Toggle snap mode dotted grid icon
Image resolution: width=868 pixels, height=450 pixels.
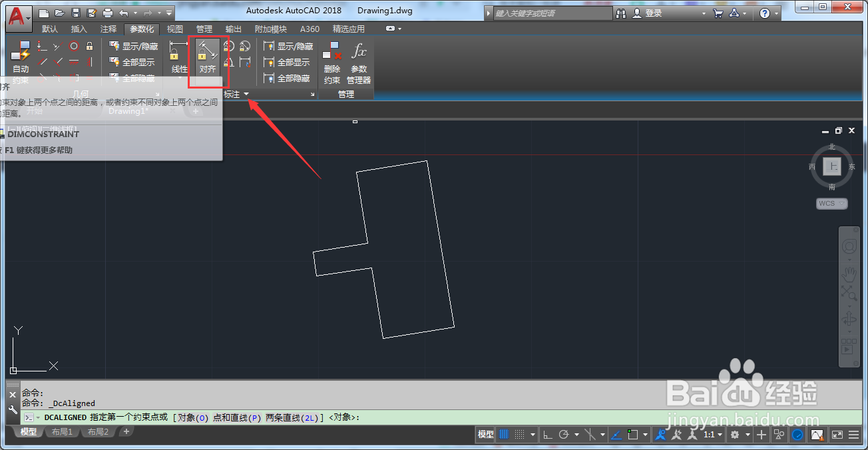pyautogui.click(x=520, y=435)
